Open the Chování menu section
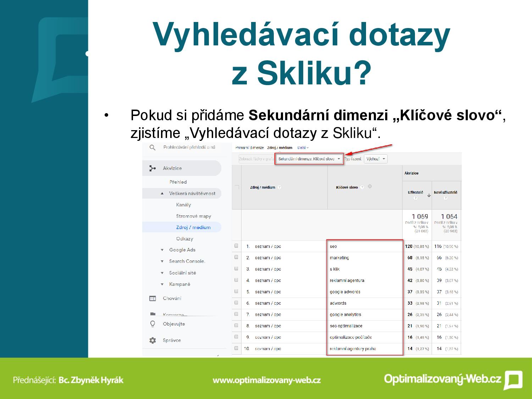Viewport: 532px width, 399px height. pyautogui.click(x=172, y=298)
